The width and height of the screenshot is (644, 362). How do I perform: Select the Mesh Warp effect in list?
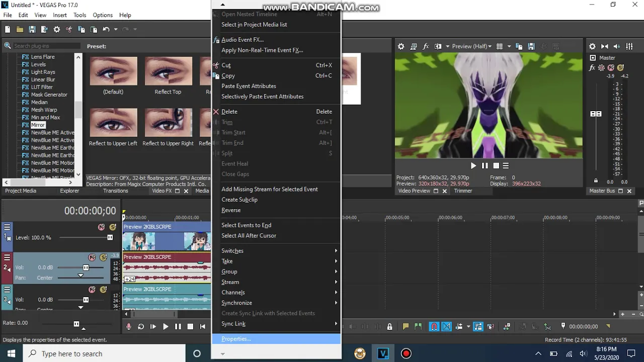pyautogui.click(x=44, y=110)
